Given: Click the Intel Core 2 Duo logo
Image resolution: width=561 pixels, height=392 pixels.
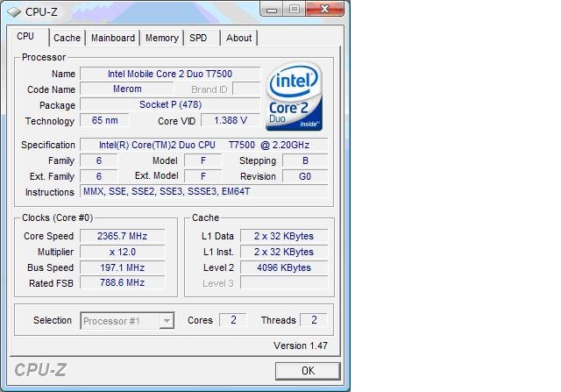Looking at the screenshot, I should pos(295,96).
